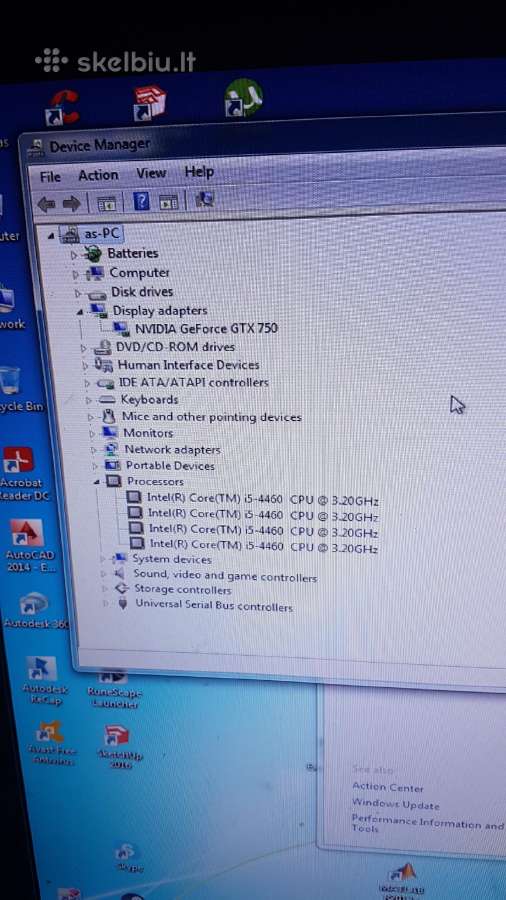This screenshot has width=506, height=900.
Task: Expand the Computer category
Action: 76,275
